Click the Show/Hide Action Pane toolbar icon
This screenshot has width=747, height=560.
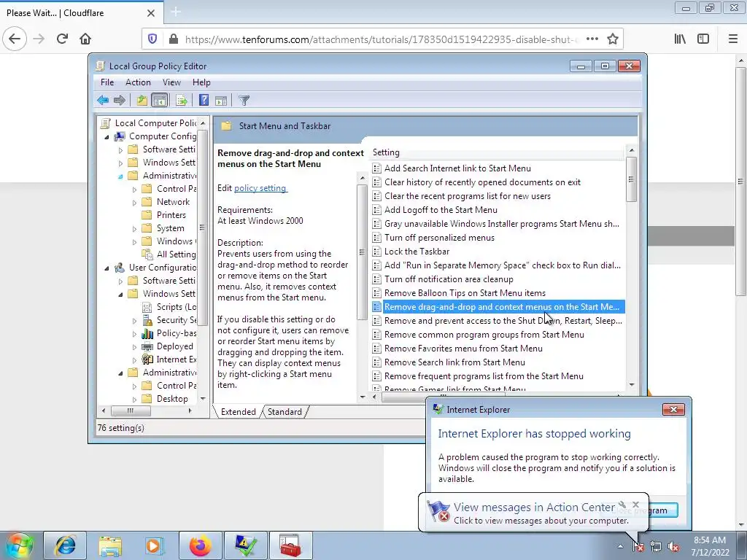pos(221,100)
